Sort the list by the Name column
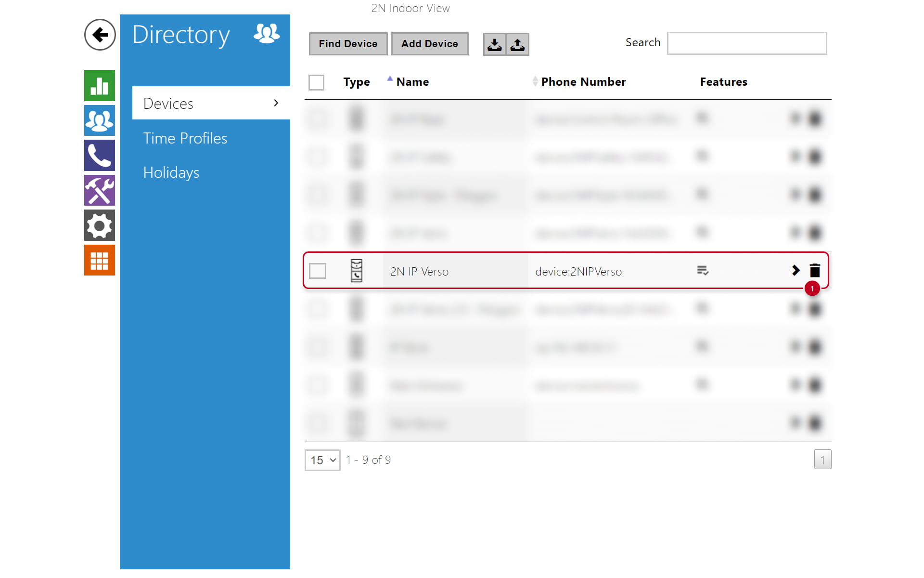This screenshot has height=578, width=924. click(x=412, y=82)
